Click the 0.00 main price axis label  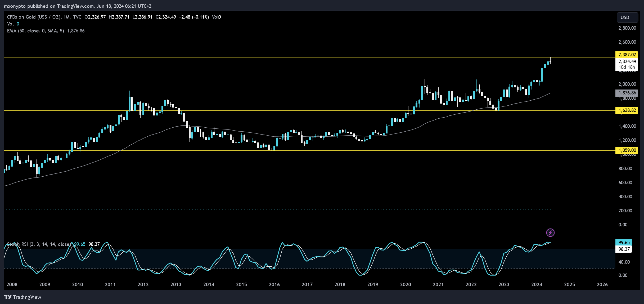coord(623,225)
